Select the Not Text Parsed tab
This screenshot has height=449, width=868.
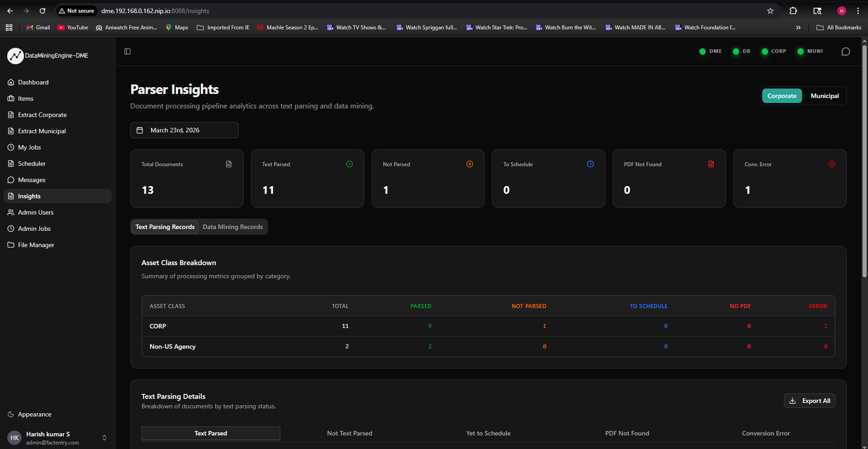click(349, 433)
